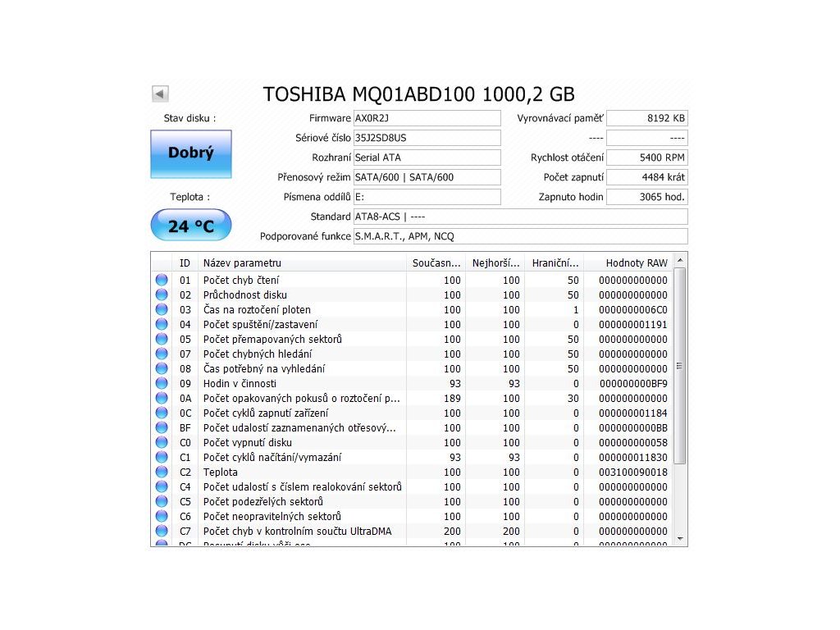Click the Hraniční... column header

pyautogui.click(x=555, y=263)
